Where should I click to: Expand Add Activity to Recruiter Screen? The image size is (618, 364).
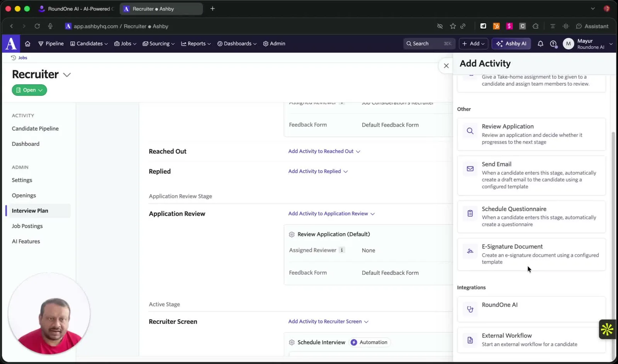click(328, 322)
